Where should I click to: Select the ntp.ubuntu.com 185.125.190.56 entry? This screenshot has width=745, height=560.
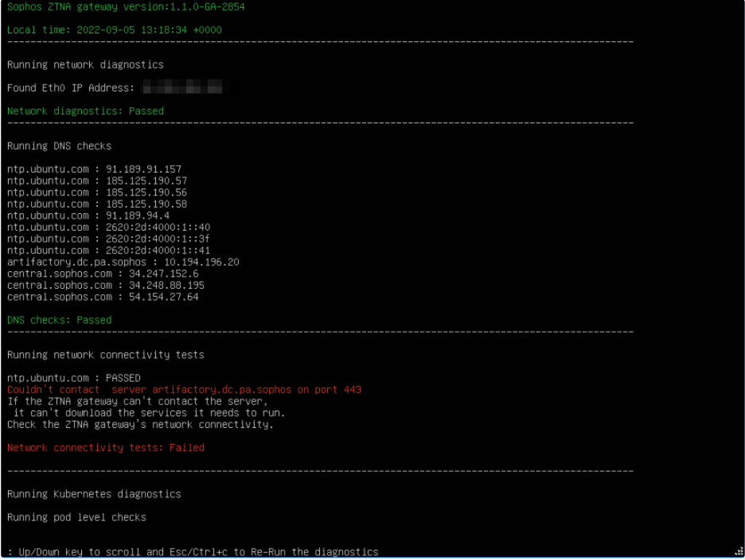click(x=97, y=192)
